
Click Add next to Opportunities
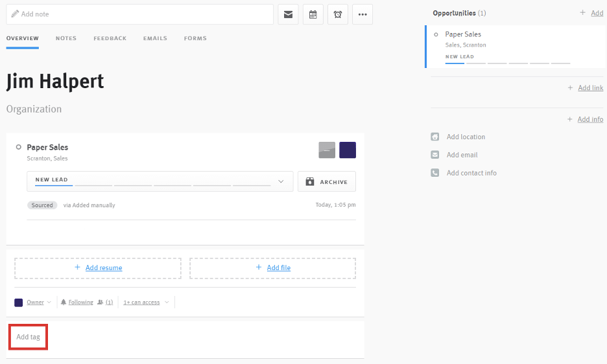click(x=597, y=13)
